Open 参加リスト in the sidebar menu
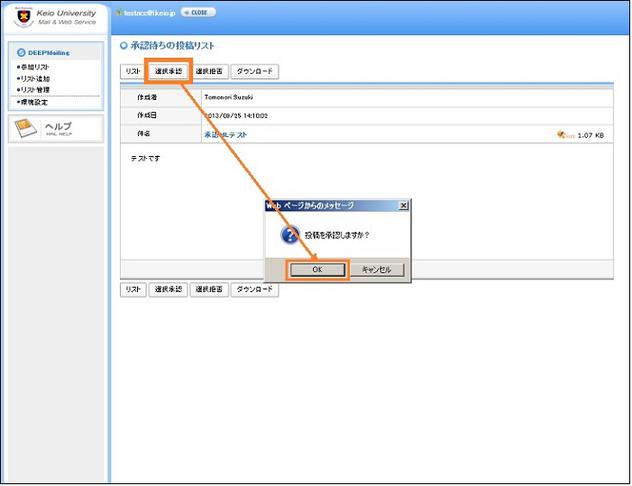The image size is (632, 486). (36, 67)
